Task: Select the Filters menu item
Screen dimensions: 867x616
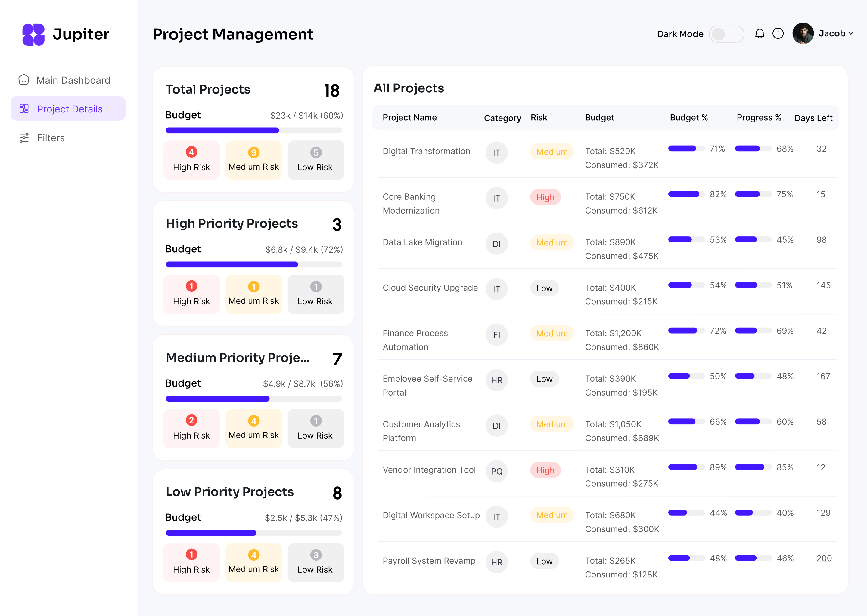Action: (51, 138)
